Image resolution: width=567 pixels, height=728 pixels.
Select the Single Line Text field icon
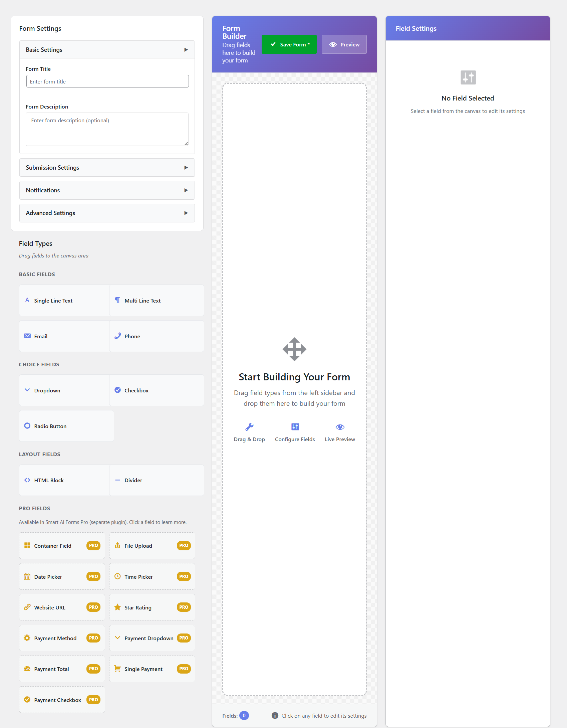click(x=27, y=300)
